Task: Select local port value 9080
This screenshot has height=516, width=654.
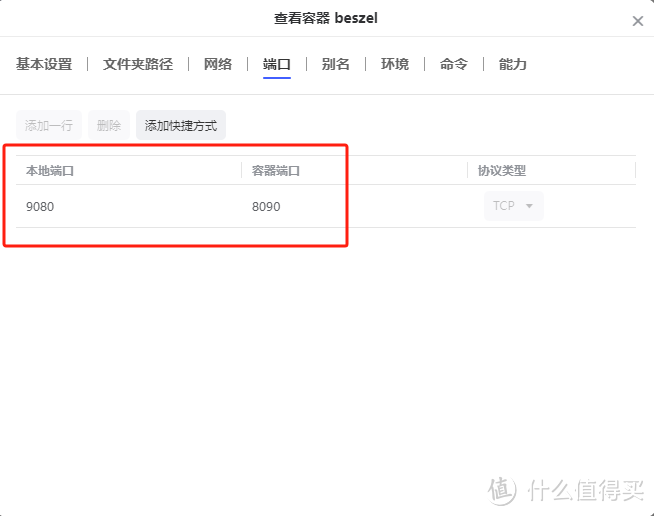Action: tap(40, 206)
